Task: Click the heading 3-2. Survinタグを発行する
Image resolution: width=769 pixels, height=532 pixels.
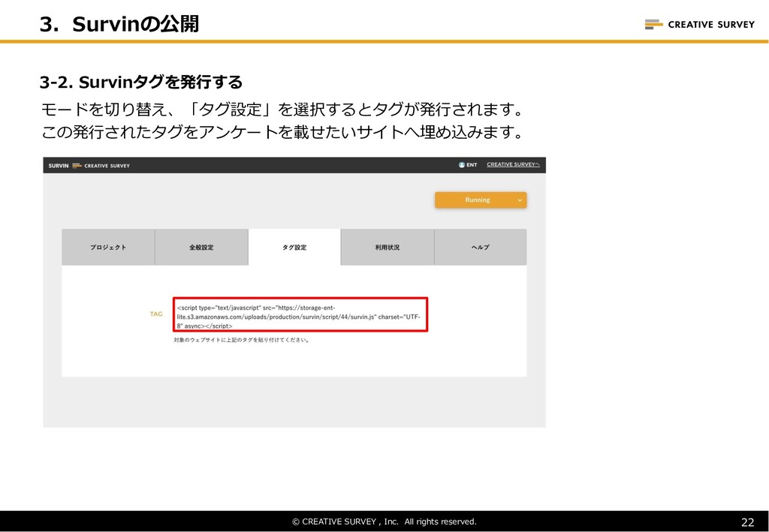Action: click(141, 82)
